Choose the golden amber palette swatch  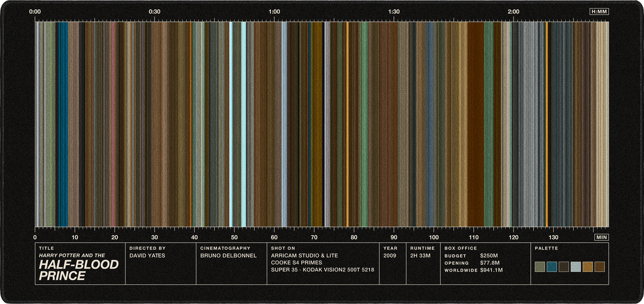[x=588, y=266]
